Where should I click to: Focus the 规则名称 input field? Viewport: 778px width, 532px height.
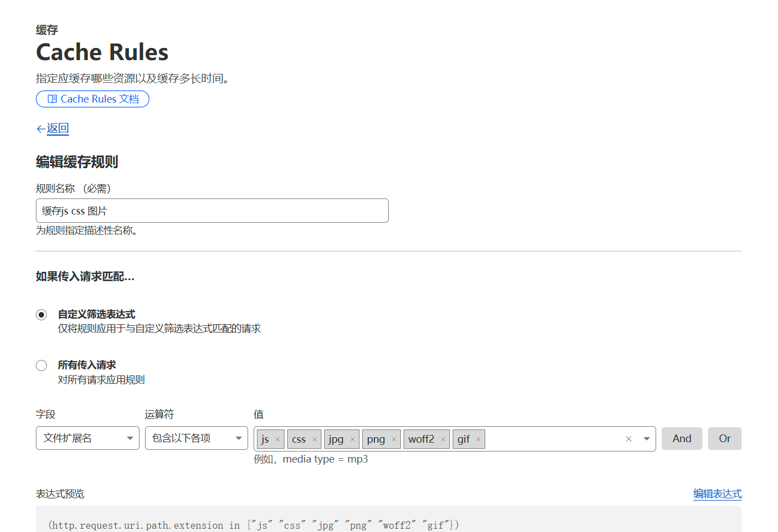point(212,211)
